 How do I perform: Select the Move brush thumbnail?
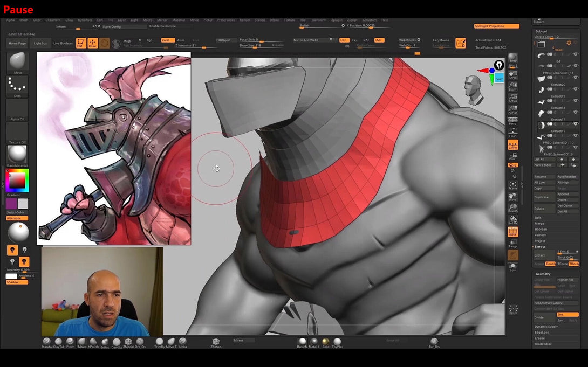(18, 63)
